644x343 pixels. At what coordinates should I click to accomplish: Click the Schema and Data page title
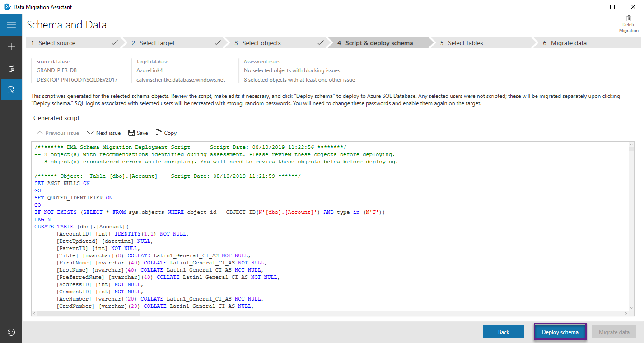(67, 25)
